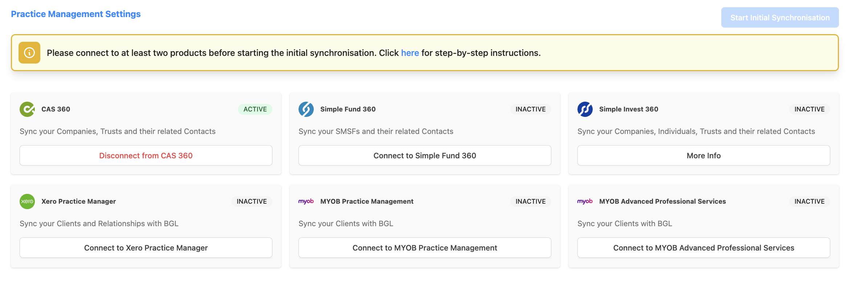The width and height of the screenshot is (868, 289).
Task: Click 'Sync your Clients and Relationships with BGL'
Action: 99,224
